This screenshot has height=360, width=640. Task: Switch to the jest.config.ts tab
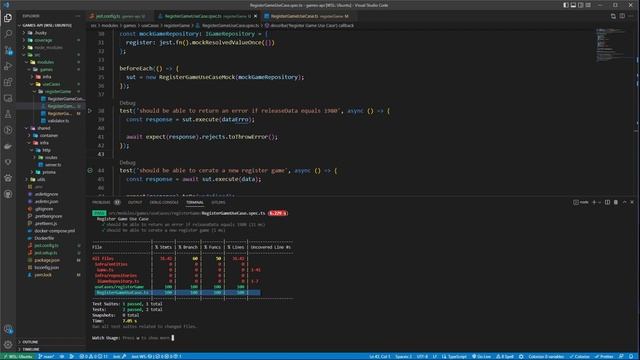pos(120,16)
